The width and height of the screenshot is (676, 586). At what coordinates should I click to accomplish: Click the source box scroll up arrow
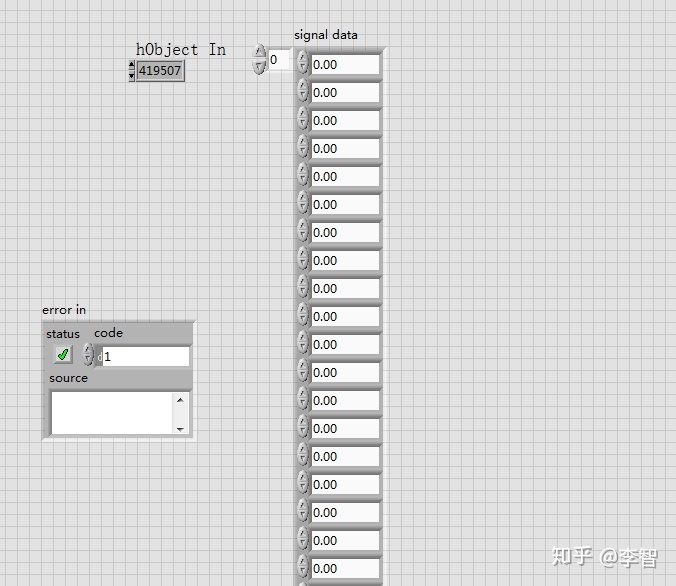click(x=180, y=400)
